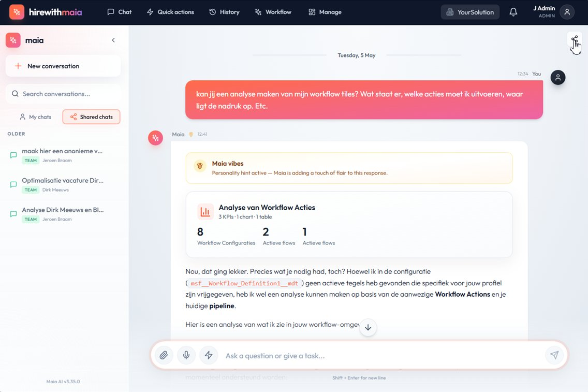
Task: Click the vibes badge next to Maia name
Action: click(191, 134)
